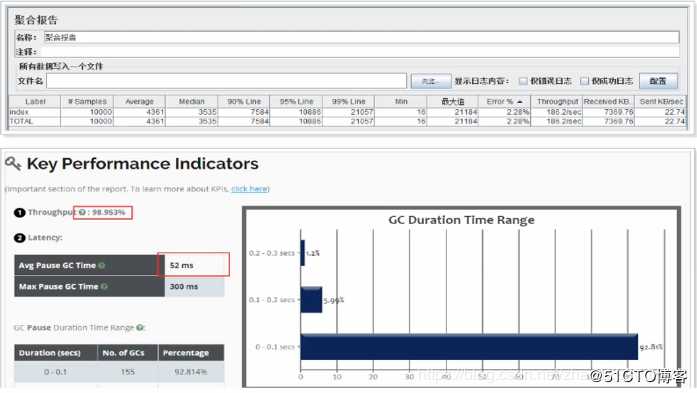Enable the 仅错误日志 errors-only checkbox
The height and width of the screenshot is (393, 697).
pyautogui.click(x=523, y=81)
